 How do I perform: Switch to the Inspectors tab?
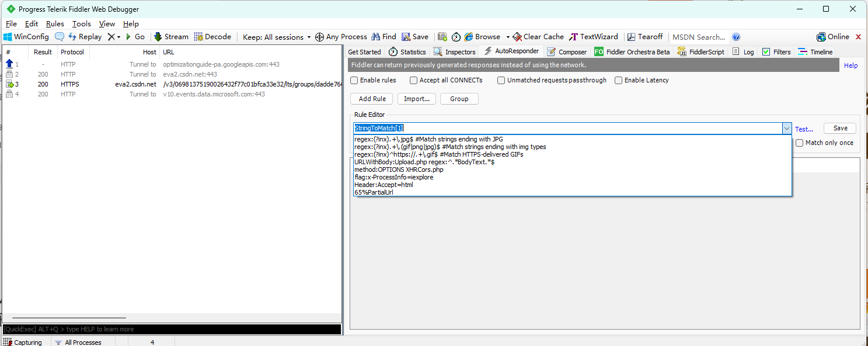pyautogui.click(x=454, y=52)
